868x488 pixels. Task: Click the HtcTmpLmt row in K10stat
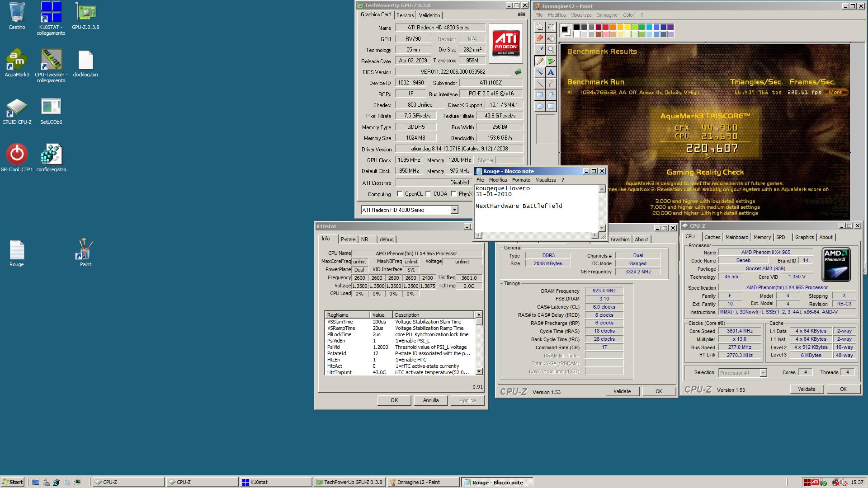tap(400, 372)
